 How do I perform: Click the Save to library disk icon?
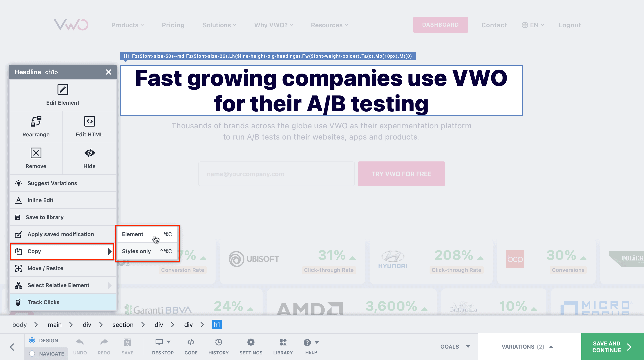tap(17, 217)
